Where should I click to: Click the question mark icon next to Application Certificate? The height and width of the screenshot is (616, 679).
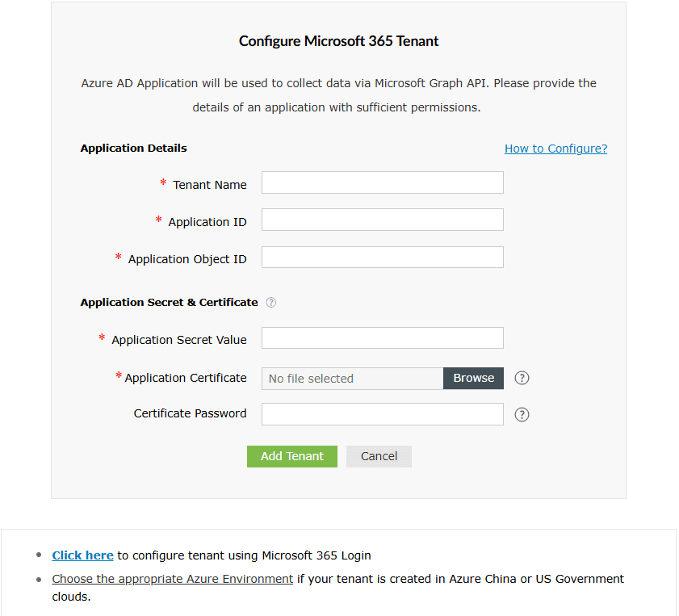522,378
